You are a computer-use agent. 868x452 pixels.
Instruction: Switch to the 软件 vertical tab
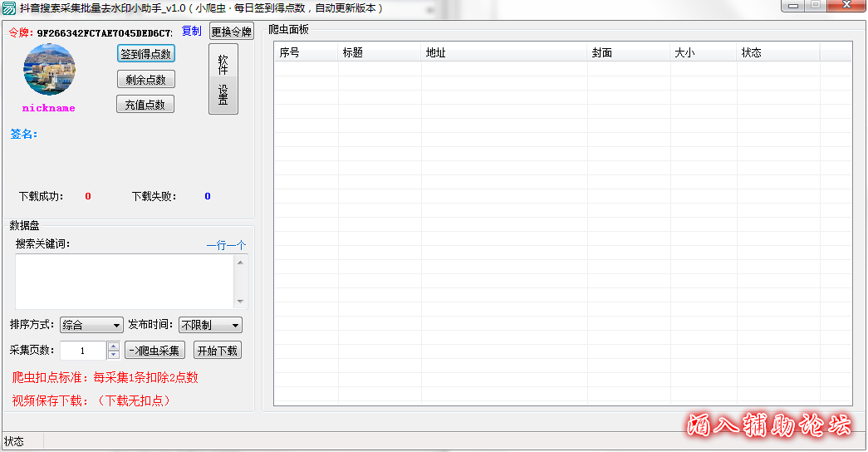(x=223, y=62)
